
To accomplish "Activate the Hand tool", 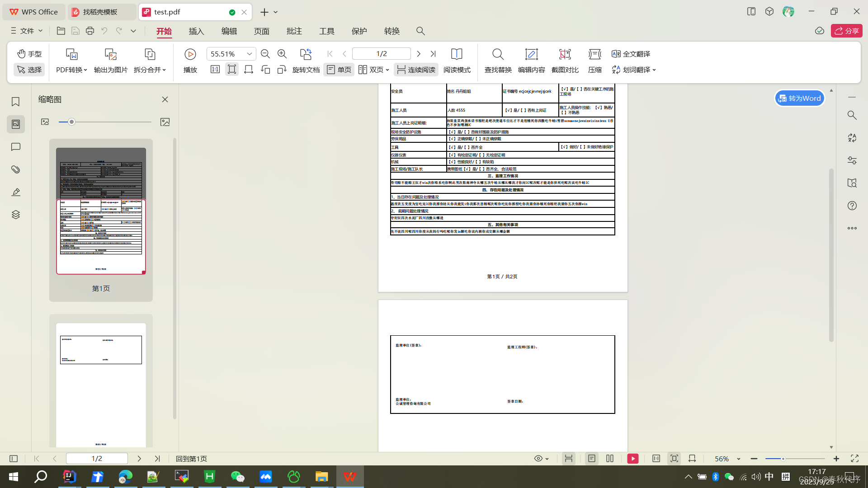I will pyautogui.click(x=29, y=54).
